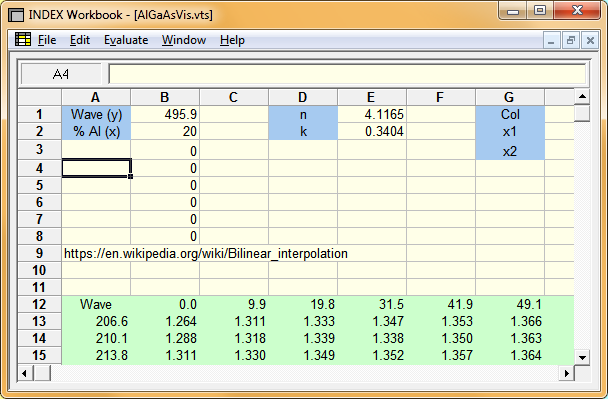Select row 12 header
This screenshot has width=608, height=399.
[40, 304]
